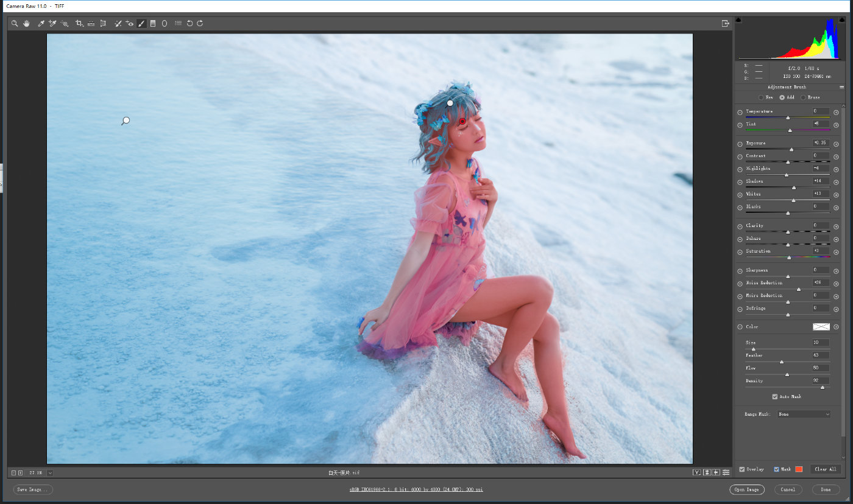Select the New brush radio button
Viewport: 853px width, 504px height.
(x=761, y=97)
